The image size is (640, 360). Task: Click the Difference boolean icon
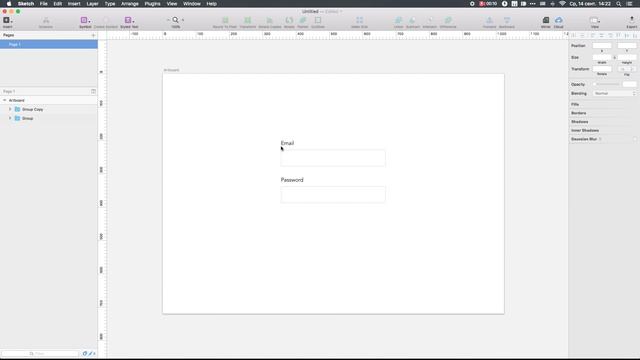(x=448, y=20)
